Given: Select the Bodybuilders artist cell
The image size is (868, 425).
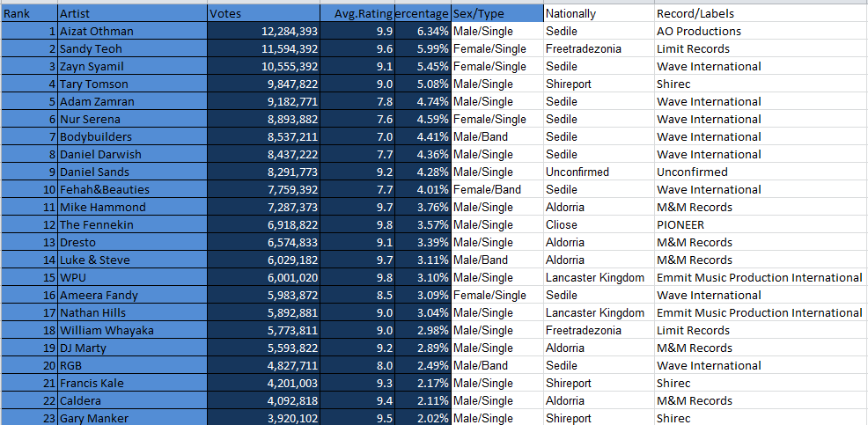Looking at the screenshot, I should (x=133, y=136).
